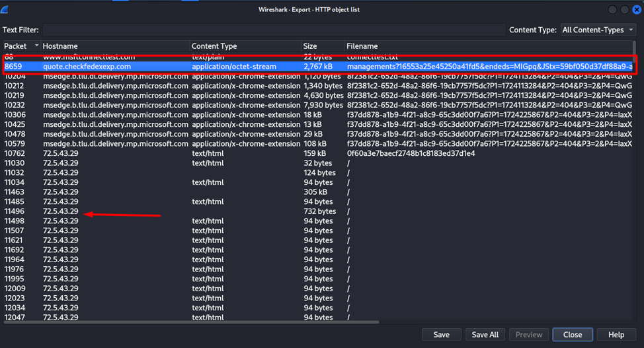This screenshot has height=348, width=644.
Task: Select packet 11030 row
Action: 318,163
